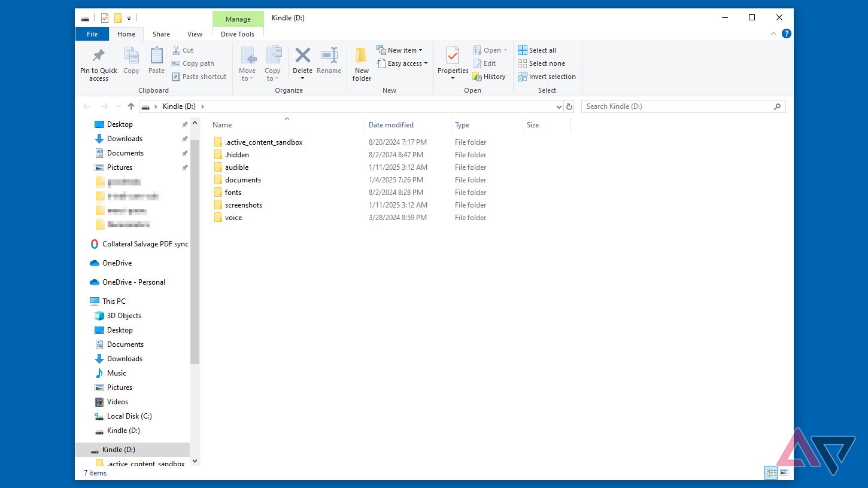Screen dimensions: 868x488
Task: Switch to Large icons view in status bar
Action: point(784,472)
